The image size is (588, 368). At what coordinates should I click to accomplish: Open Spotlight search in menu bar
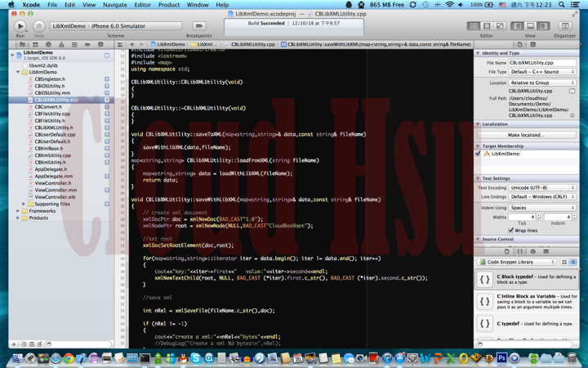pyautogui.click(x=561, y=5)
